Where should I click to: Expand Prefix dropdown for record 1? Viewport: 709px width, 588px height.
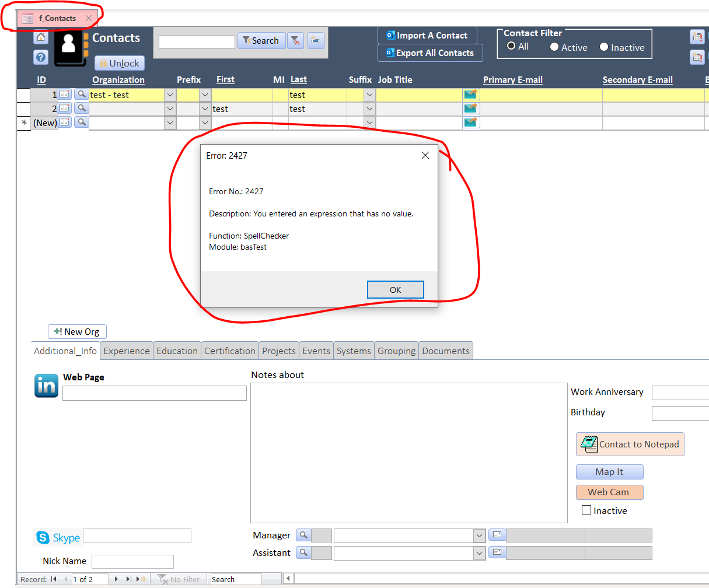tap(205, 94)
